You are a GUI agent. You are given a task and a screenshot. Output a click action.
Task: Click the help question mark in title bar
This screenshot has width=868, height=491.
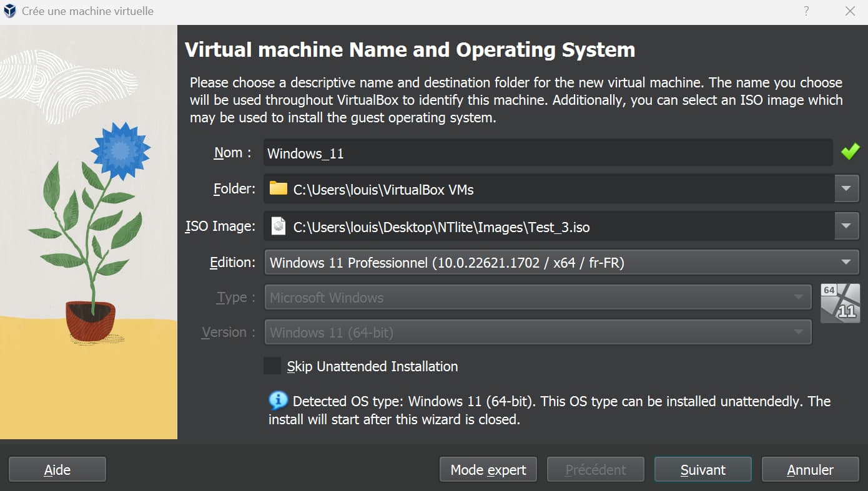tap(806, 11)
